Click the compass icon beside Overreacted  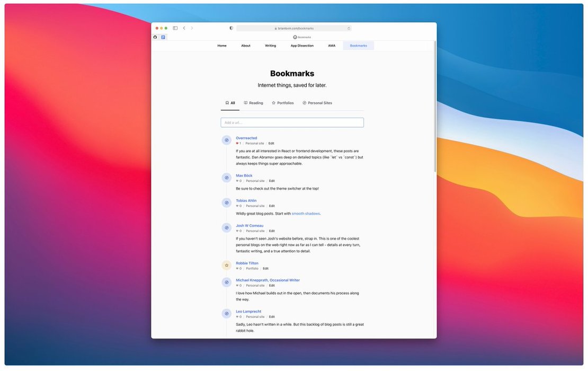(227, 140)
